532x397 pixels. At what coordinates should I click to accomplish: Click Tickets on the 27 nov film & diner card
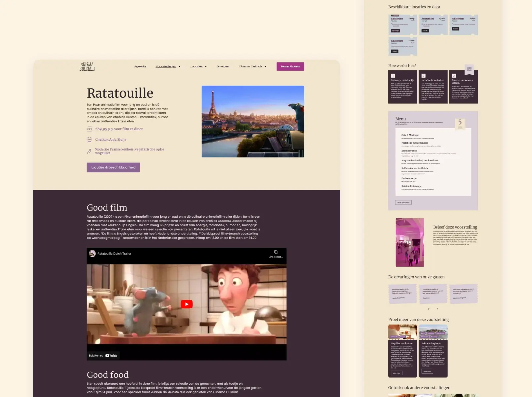tap(456, 29)
